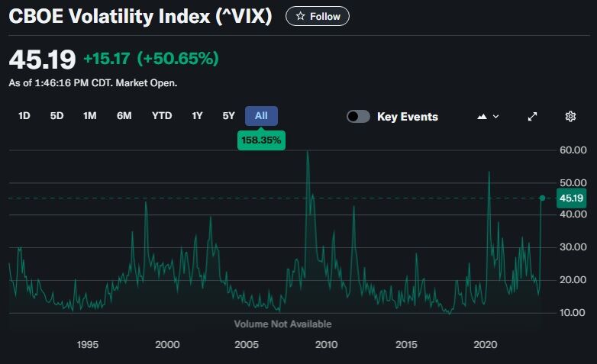597x364 pixels.
Task: Select the 1Y range tab
Action: [197, 116]
